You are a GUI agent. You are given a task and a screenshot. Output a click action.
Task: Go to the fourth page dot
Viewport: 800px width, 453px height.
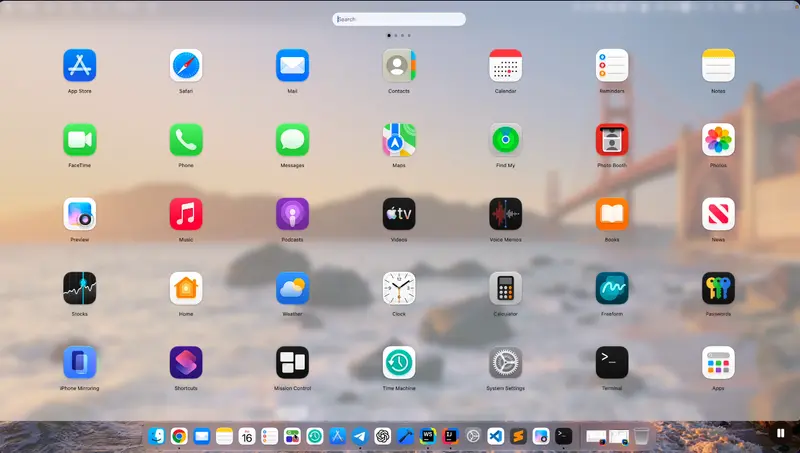point(409,36)
